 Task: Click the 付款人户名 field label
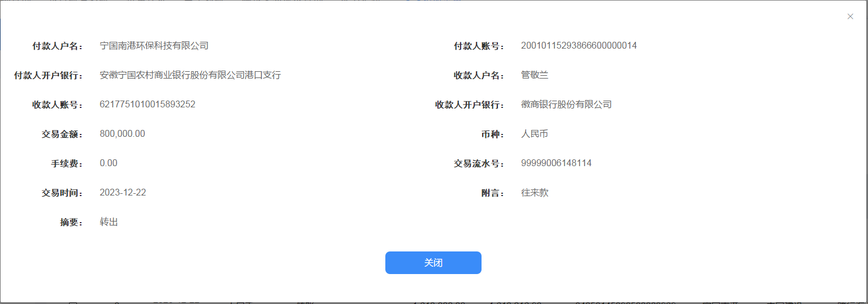(x=58, y=46)
